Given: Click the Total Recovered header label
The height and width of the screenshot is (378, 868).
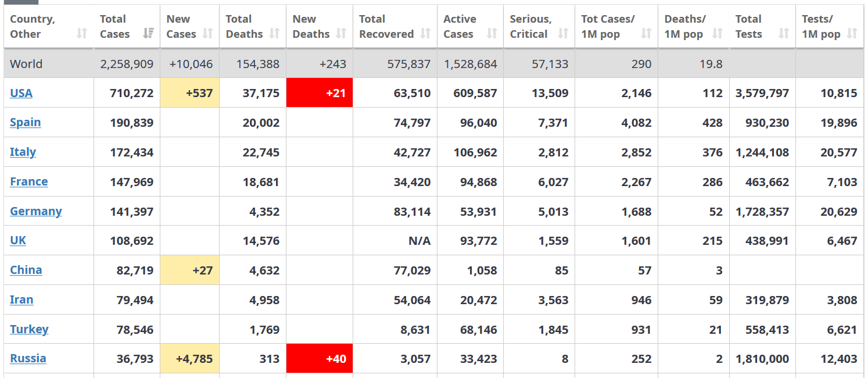Looking at the screenshot, I should pyautogui.click(x=386, y=27).
